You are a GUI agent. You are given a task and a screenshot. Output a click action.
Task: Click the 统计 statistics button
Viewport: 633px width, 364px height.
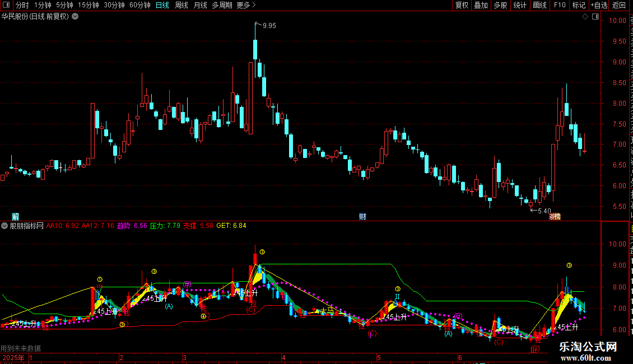(x=519, y=5)
